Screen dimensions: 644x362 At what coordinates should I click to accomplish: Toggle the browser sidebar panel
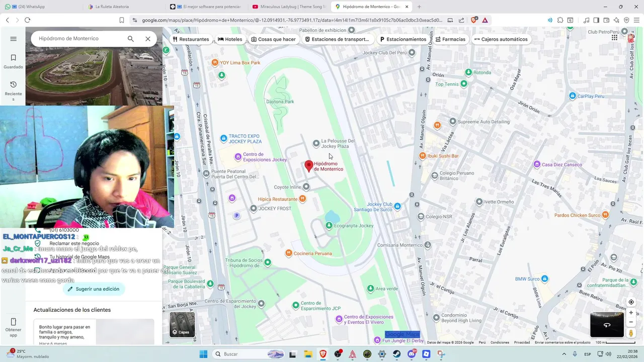click(x=596, y=20)
